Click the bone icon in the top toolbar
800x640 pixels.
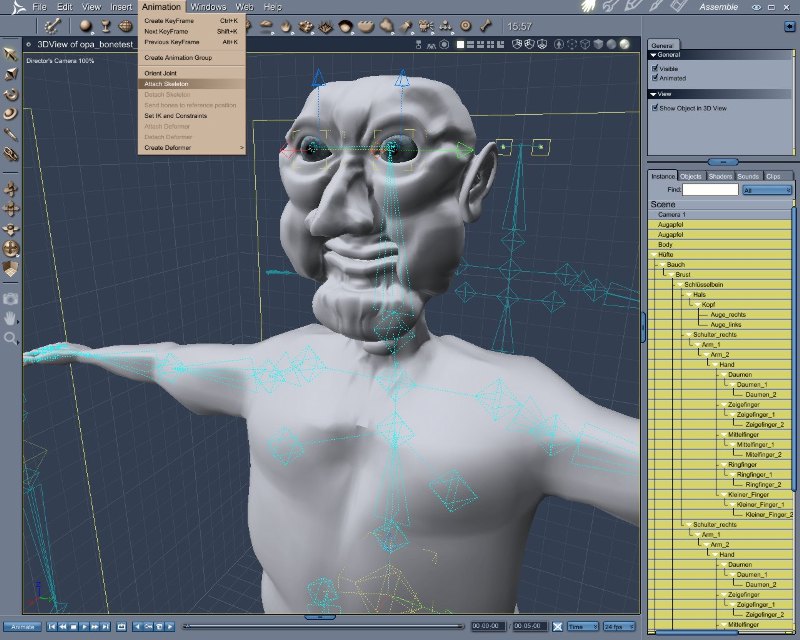tap(486, 25)
